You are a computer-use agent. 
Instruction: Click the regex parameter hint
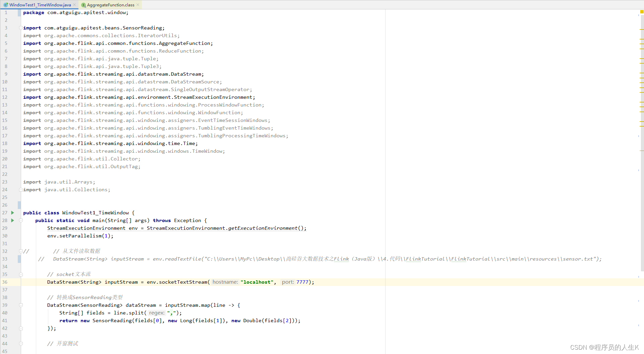157,313
